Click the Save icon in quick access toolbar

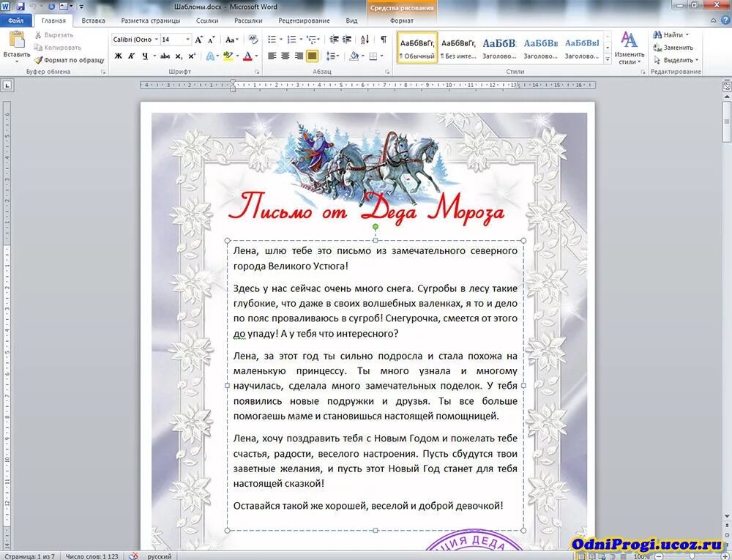click(x=21, y=7)
